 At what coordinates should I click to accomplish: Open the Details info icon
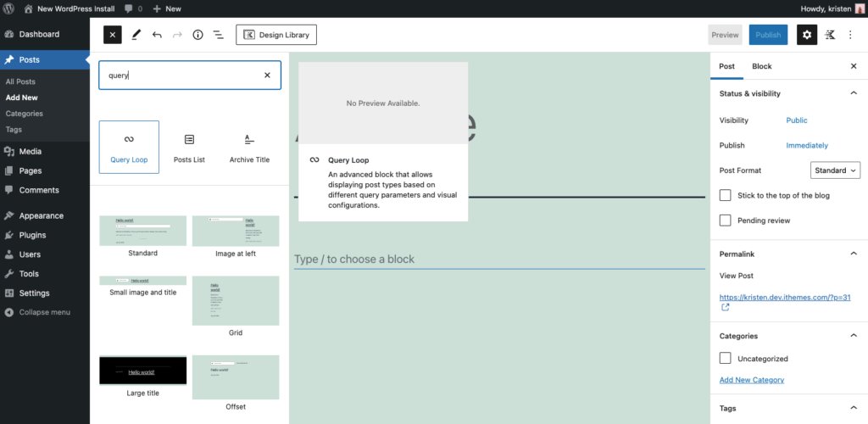point(198,35)
